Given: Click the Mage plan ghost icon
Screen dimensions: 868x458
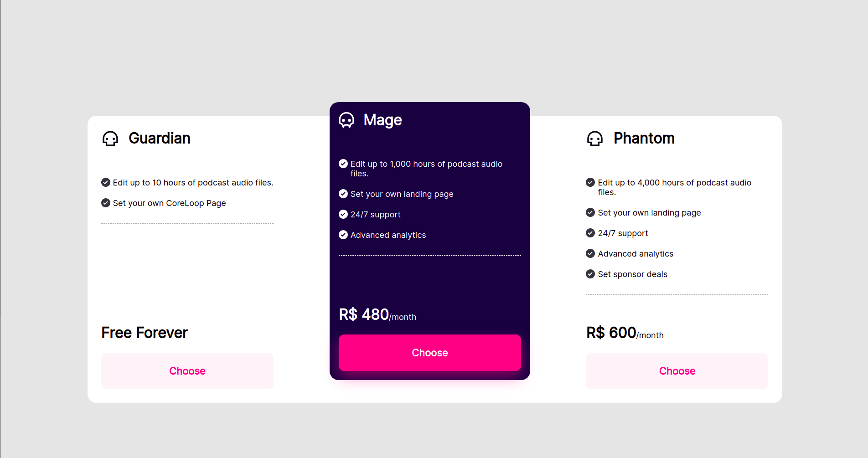Looking at the screenshot, I should tap(347, 120).
